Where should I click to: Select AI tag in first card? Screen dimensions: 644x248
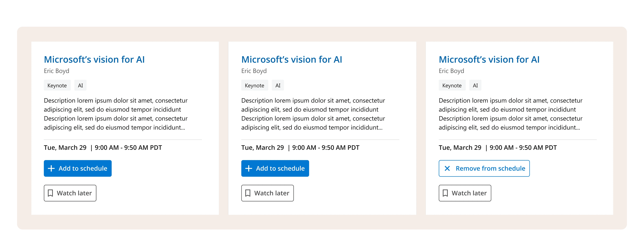(80, 85)
